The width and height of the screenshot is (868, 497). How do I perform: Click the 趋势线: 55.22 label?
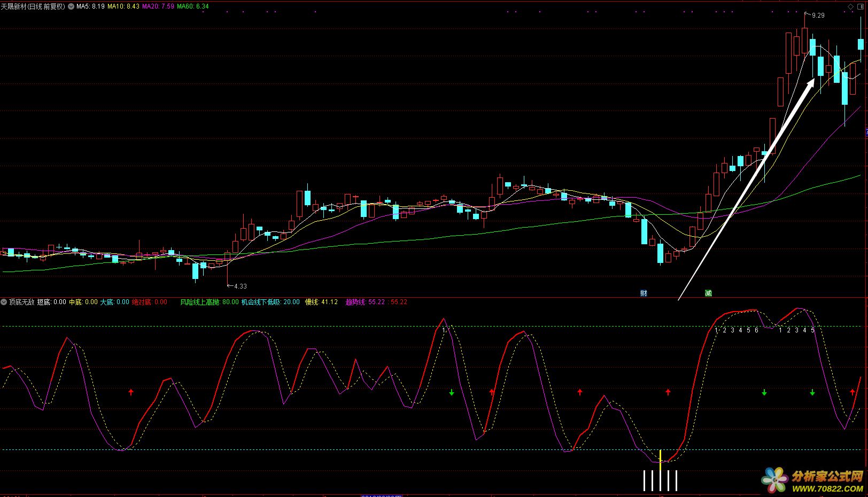tap(365, 302)
